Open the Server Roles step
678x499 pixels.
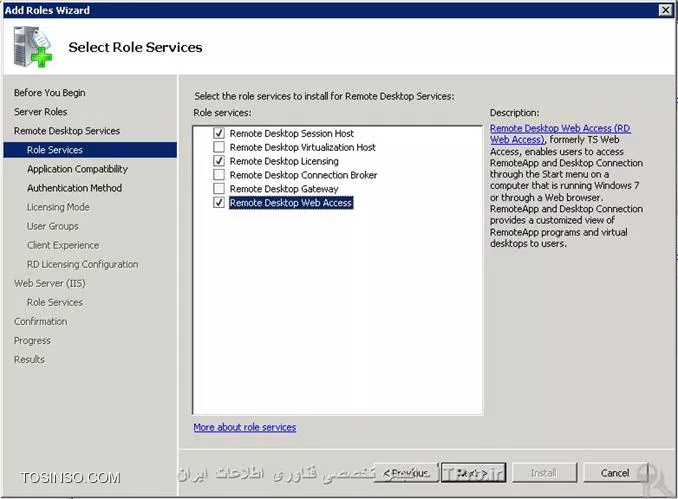tap(41, 112)
